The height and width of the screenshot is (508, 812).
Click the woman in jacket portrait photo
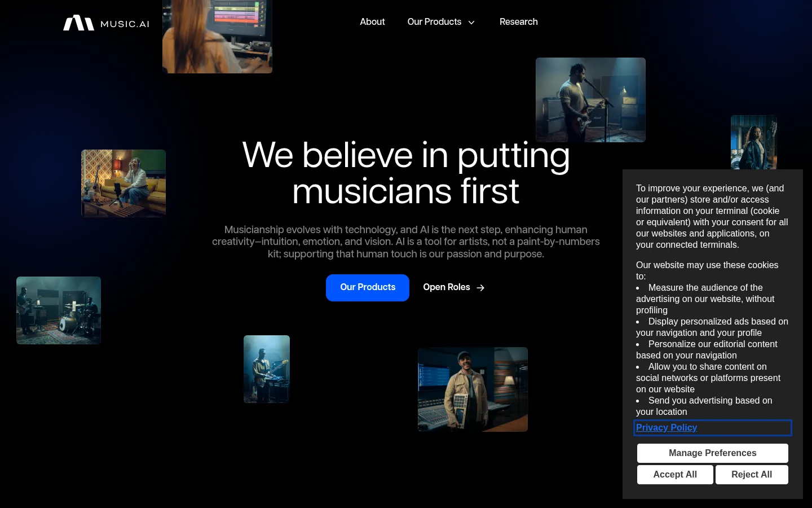[754, 142]
